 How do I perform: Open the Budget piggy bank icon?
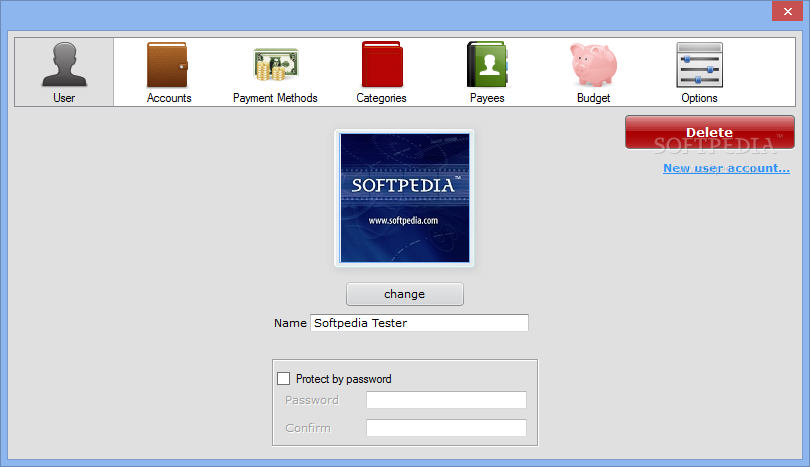point(594,65)
